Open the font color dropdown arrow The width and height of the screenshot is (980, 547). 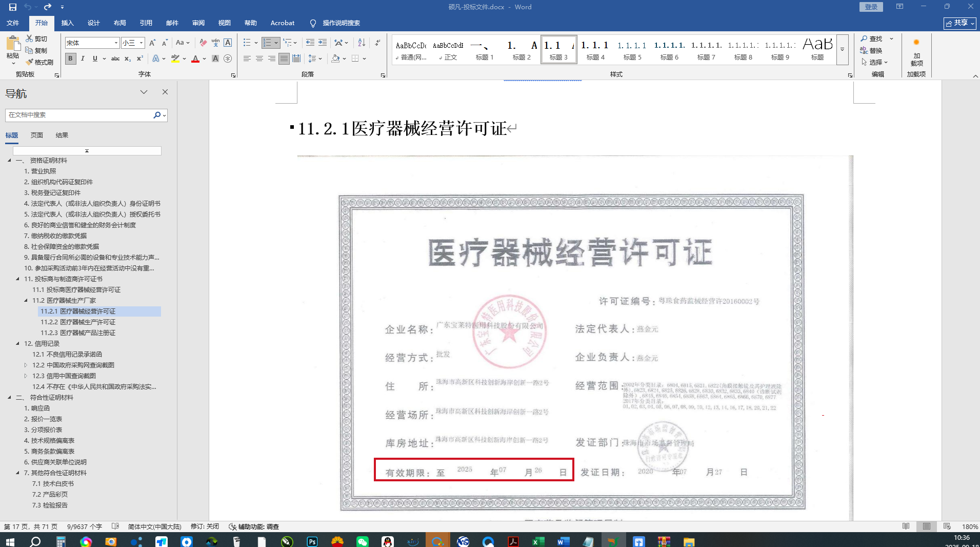click(x=204, y=58)
